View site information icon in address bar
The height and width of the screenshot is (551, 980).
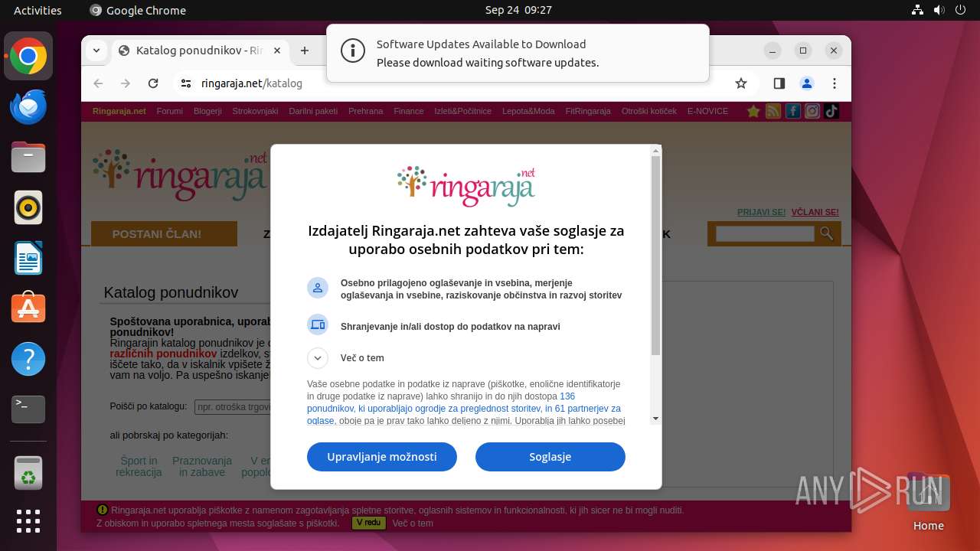[186, 83]
